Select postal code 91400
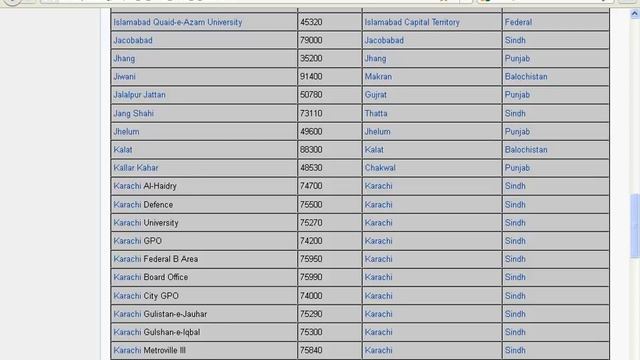The image size is (640, 360). 311,76
